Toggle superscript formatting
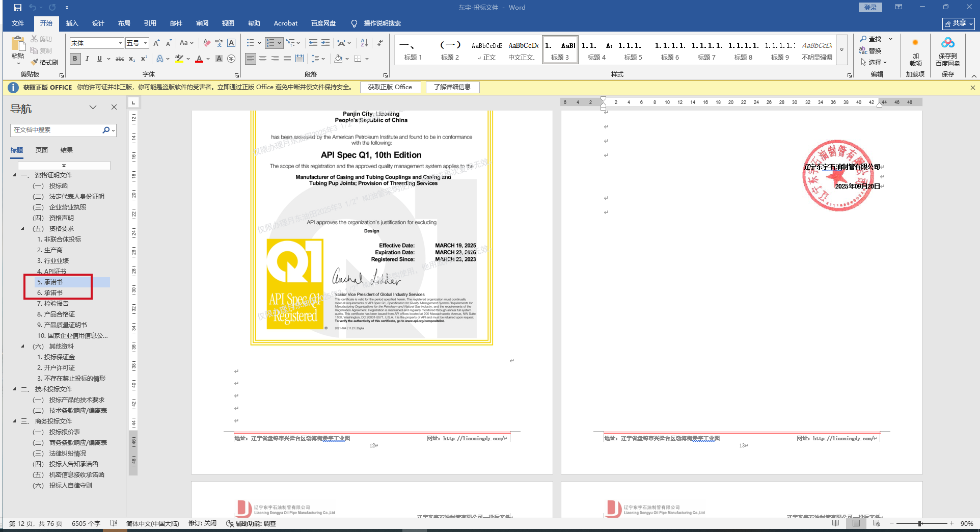This screenshot has width=980, height=532. tap(144, 59)
